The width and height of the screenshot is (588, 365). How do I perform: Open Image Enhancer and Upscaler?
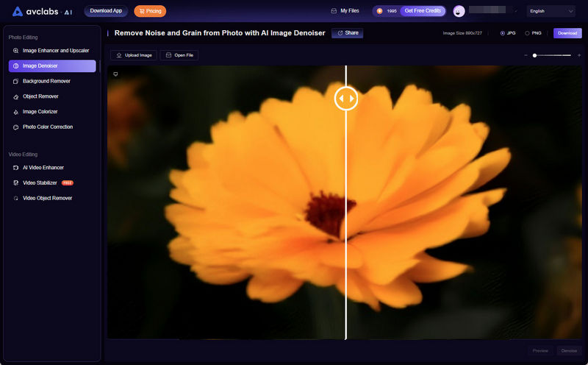56,51
